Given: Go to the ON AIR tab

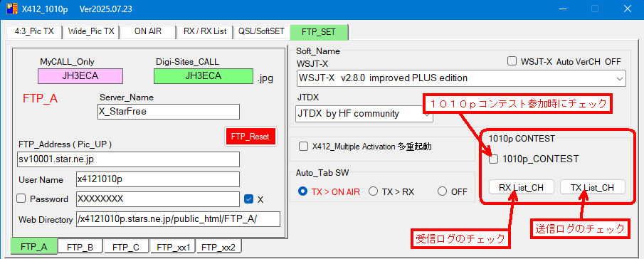Looking at the screenshot, I should [148, 31].
